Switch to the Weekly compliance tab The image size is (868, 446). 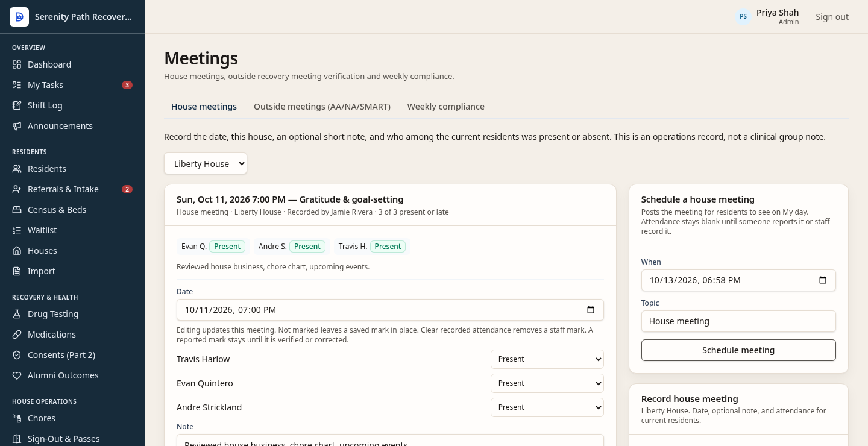(445, 107)
